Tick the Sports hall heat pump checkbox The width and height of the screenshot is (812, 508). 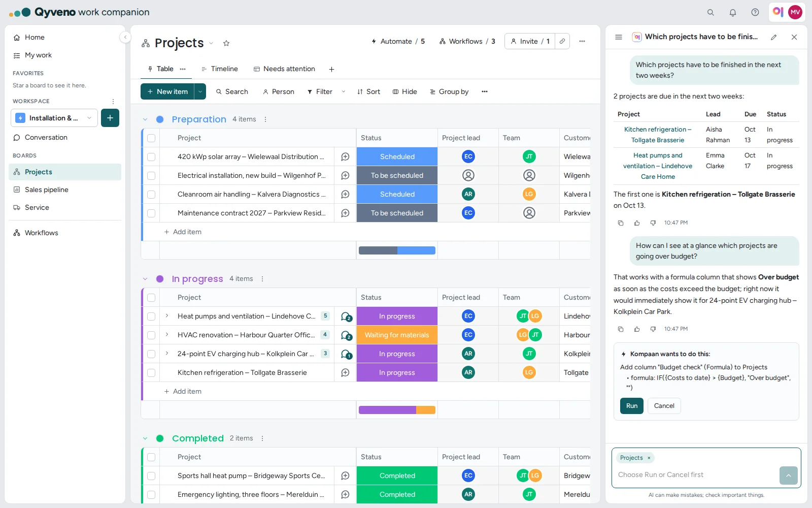[151, 476]
